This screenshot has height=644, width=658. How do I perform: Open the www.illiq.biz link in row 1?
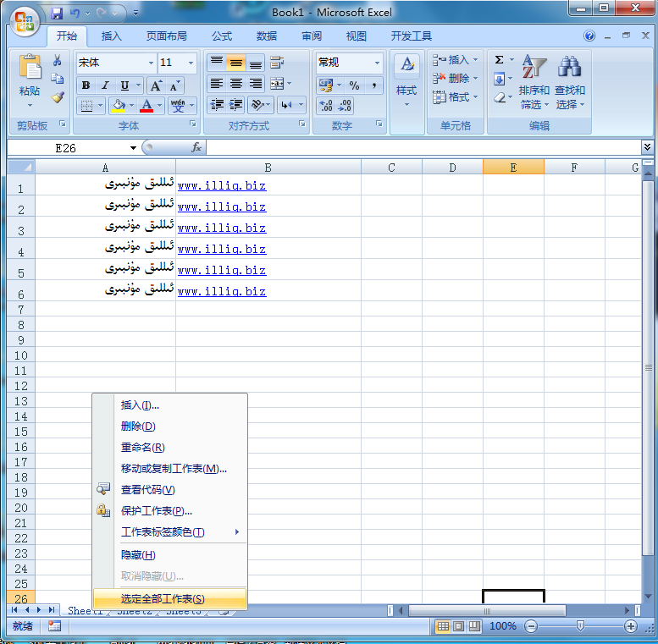[x=221, y=185]
